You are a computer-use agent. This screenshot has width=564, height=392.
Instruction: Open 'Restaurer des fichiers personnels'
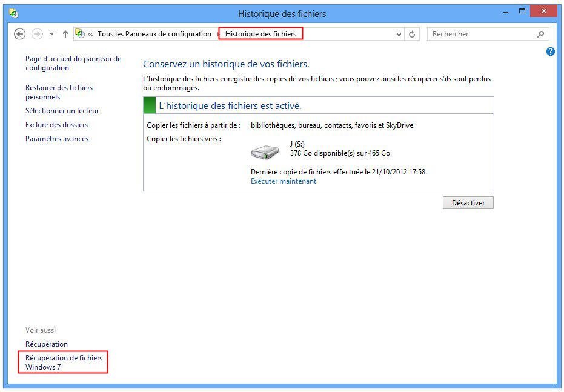59,93
